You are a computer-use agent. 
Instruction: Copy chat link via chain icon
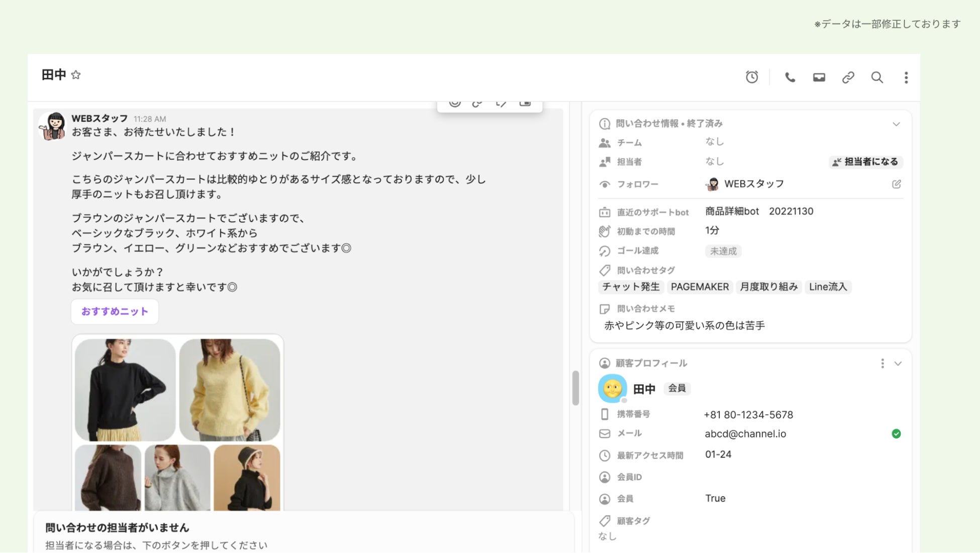coord(848,77)
